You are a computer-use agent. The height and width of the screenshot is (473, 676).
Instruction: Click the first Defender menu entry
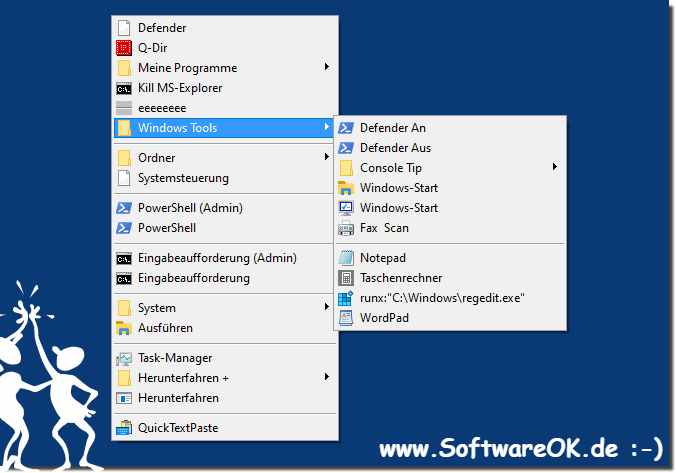point(225,28)
